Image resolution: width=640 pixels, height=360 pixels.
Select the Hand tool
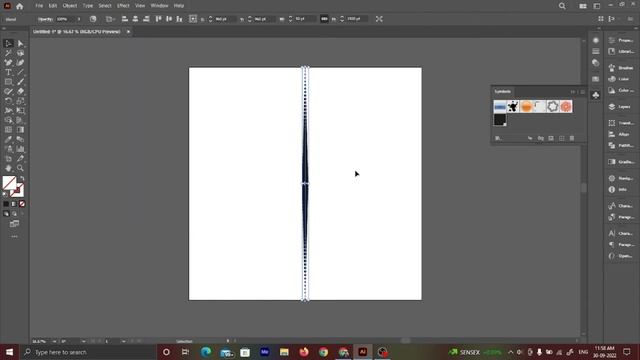click(x=8, y=168)
